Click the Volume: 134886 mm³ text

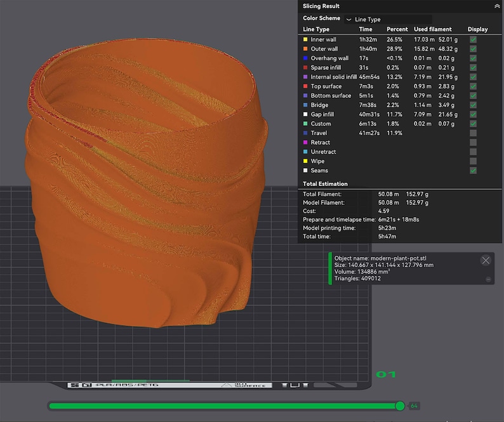[362, 272]
